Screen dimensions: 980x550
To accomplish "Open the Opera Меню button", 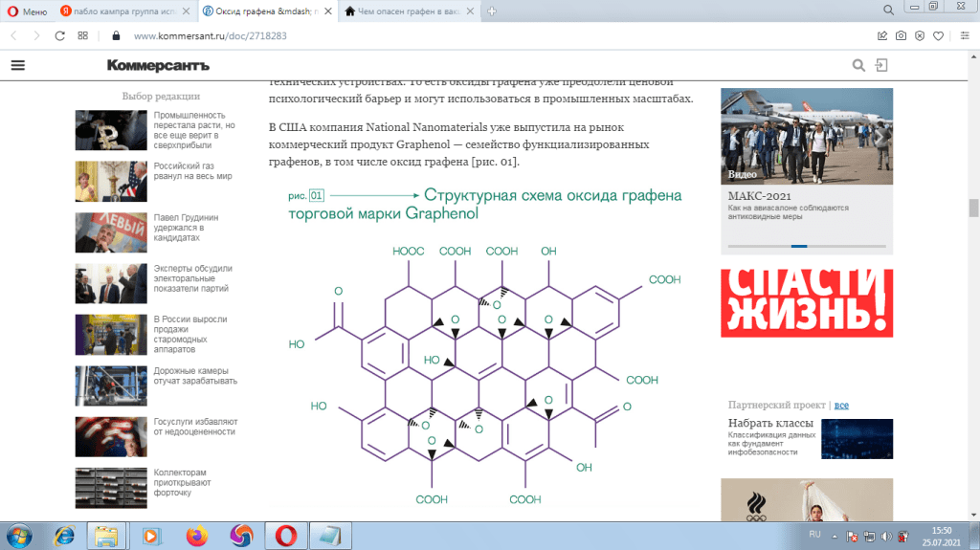I will pyautogui.click(x=28, y=11).
